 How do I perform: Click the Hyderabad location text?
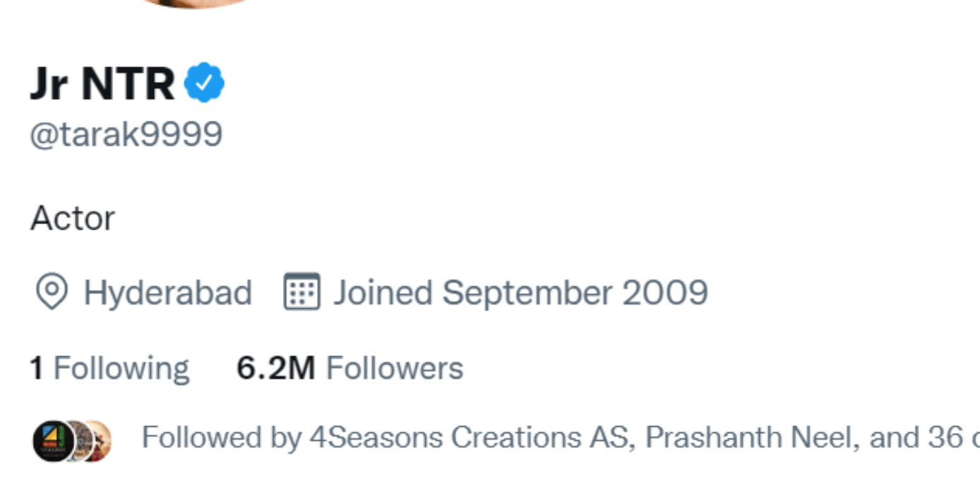[167, 293]
